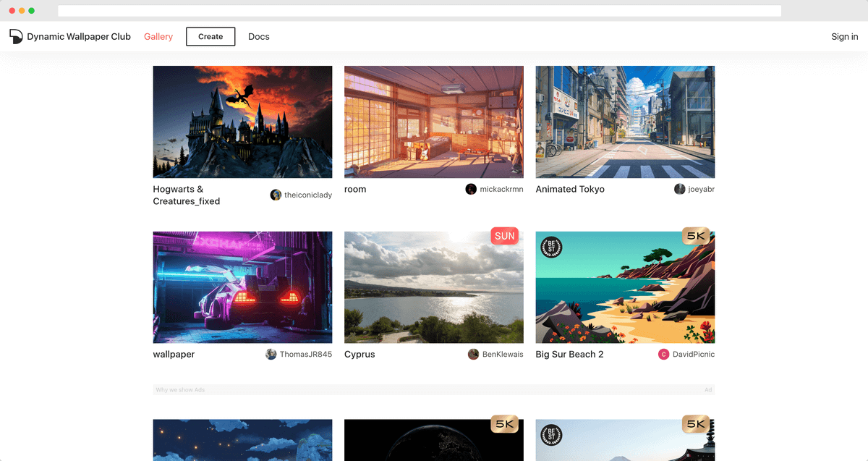The image size is (868, 461).
Task: Click theiconiclady's avatar icon
Action: click(276, 195)
